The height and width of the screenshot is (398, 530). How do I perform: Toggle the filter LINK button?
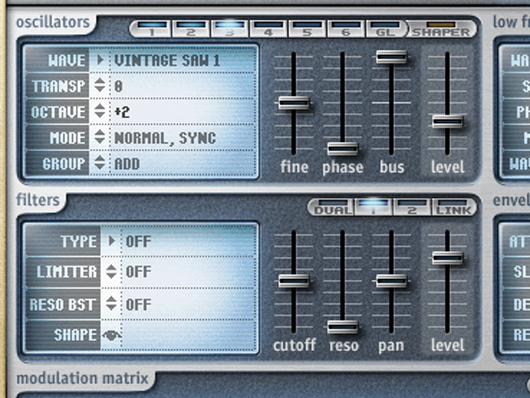tap(454, 207)
